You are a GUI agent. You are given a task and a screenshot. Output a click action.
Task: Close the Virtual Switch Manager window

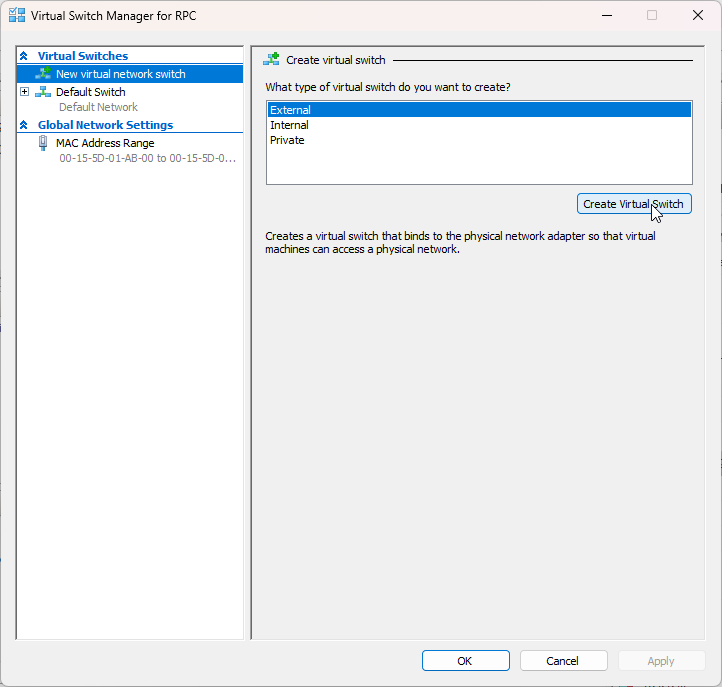click(698, 15)
